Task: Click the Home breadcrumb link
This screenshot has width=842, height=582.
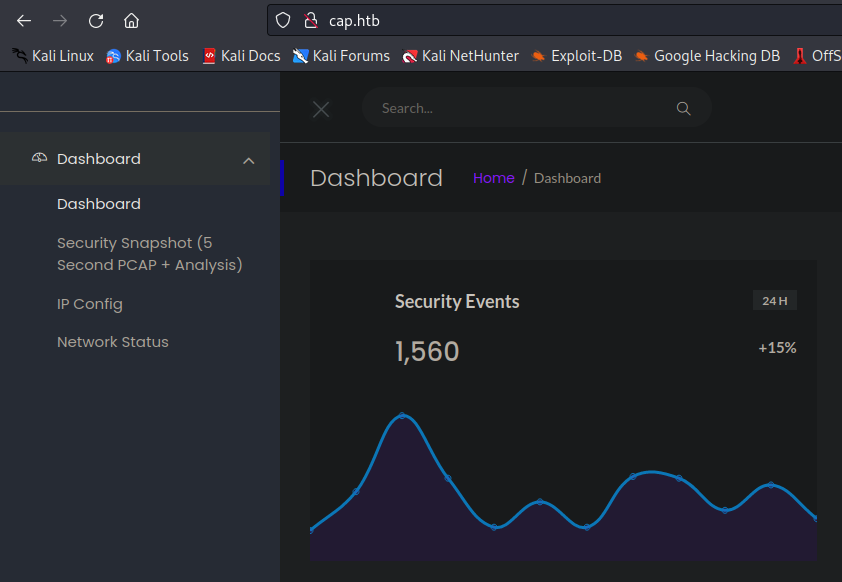Action: 494,178
